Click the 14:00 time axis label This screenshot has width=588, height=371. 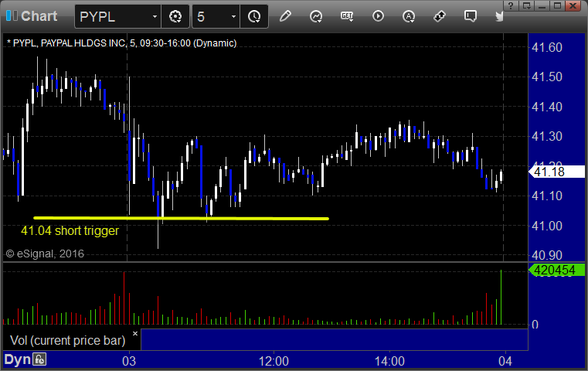pyautogui.click(x=389, y=361)
